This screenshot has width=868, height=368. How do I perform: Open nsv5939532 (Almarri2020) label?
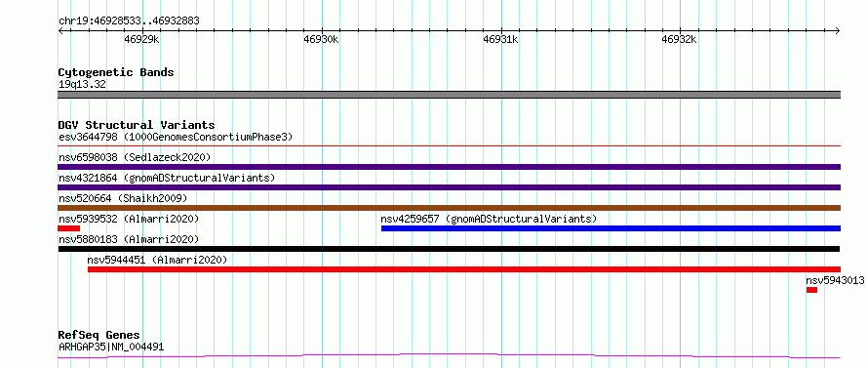point(129,219)
